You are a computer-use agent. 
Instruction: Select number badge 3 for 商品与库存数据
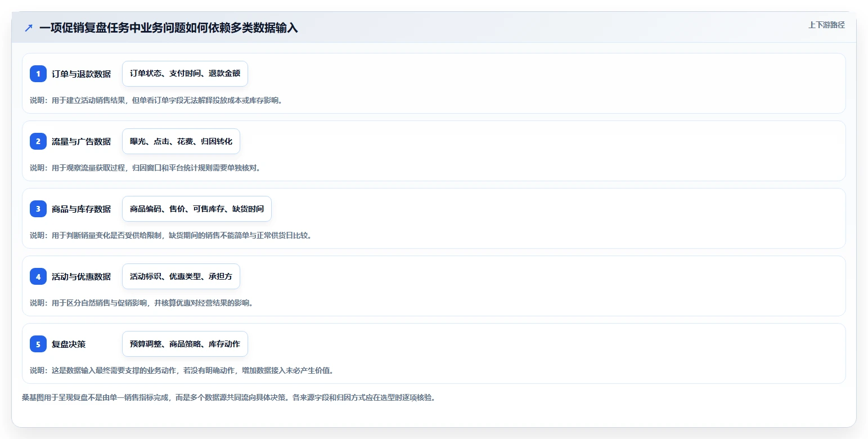38,209
